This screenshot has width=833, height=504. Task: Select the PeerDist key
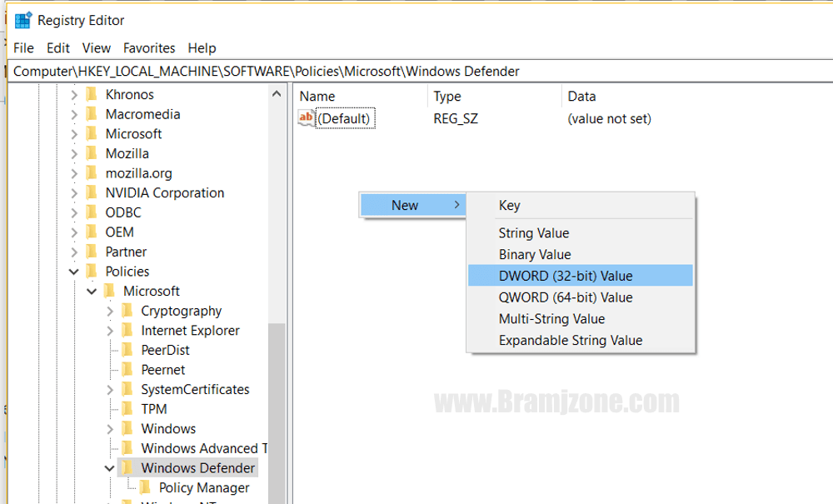pos(165,349)
